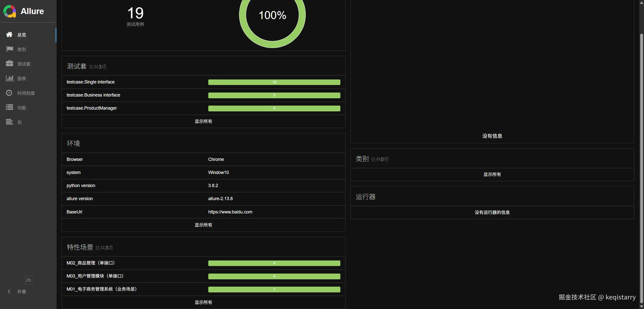Toggle the Zh language selector
Screen dimensions: 644x309
28,280
